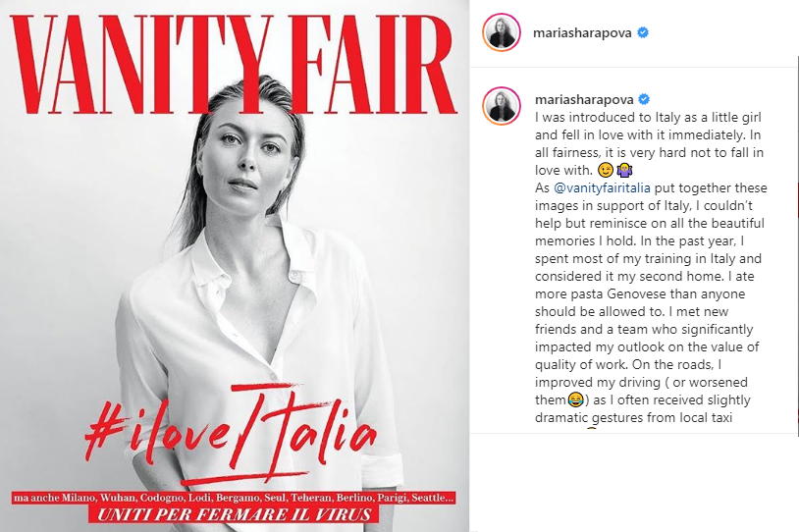Open the profile avatar in the post header

coord(502,32)
